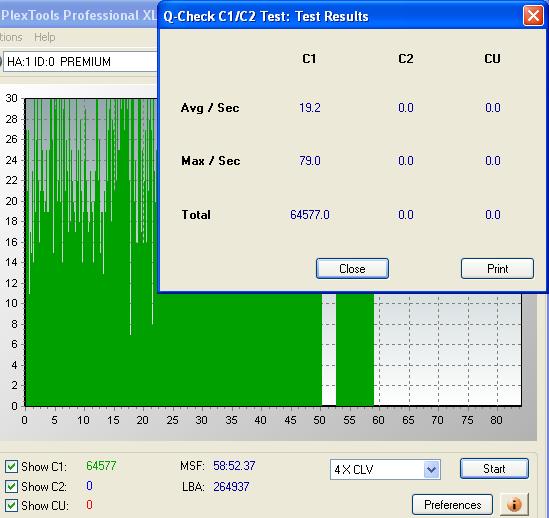Click the LBA value 264937
This screenshot has height=518, width=549.
(231, 486)
